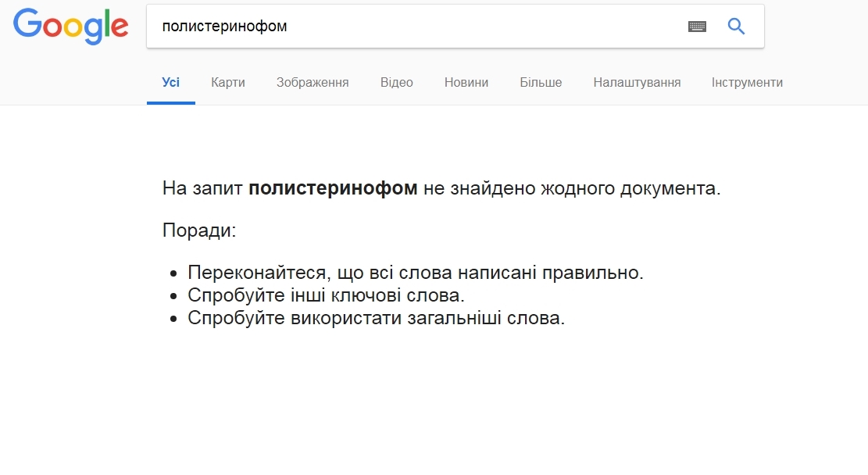The height and width of the screenshot is (475, 868).
Task: Click the typed query in search box
Action: click(224, 27)
